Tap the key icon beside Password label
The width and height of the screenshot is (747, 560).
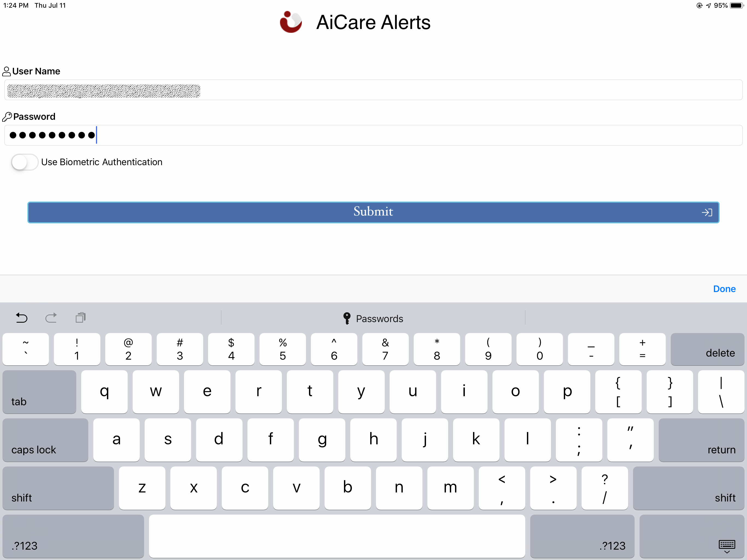[x=7, y=117]
